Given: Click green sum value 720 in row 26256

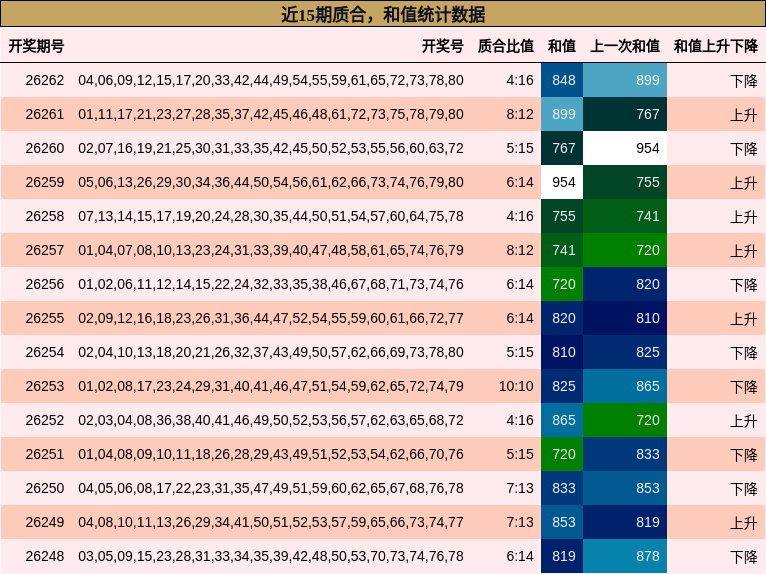Looking at the screenshot, I should pyautogui.click(x=562, y=284).
